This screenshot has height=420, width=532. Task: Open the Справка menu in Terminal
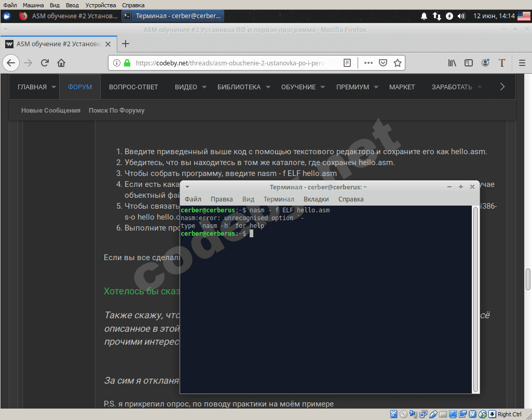(x=351, y=199)
